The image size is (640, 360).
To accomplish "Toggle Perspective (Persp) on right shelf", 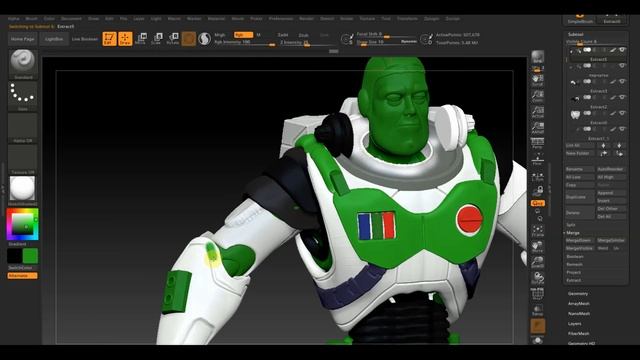I will [538, 143].
